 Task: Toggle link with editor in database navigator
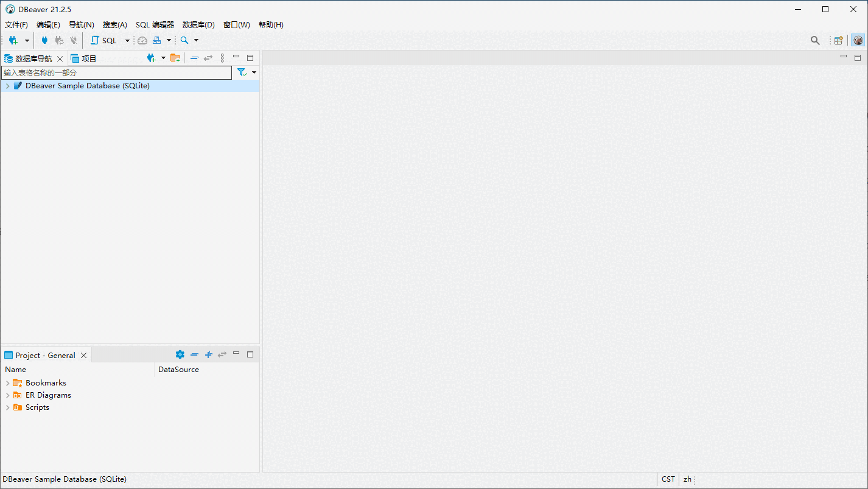tap(208, 58)
